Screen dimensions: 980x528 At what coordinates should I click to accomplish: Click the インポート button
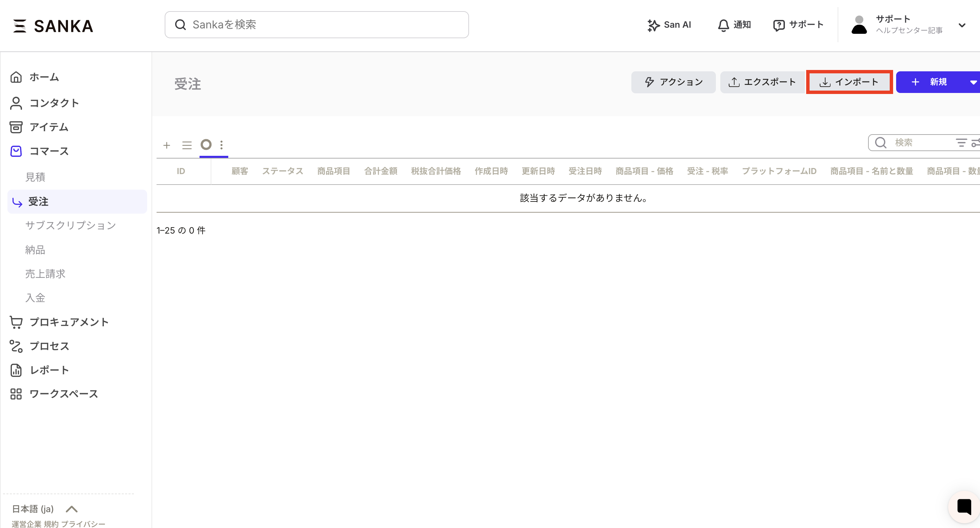pos(849,82)
